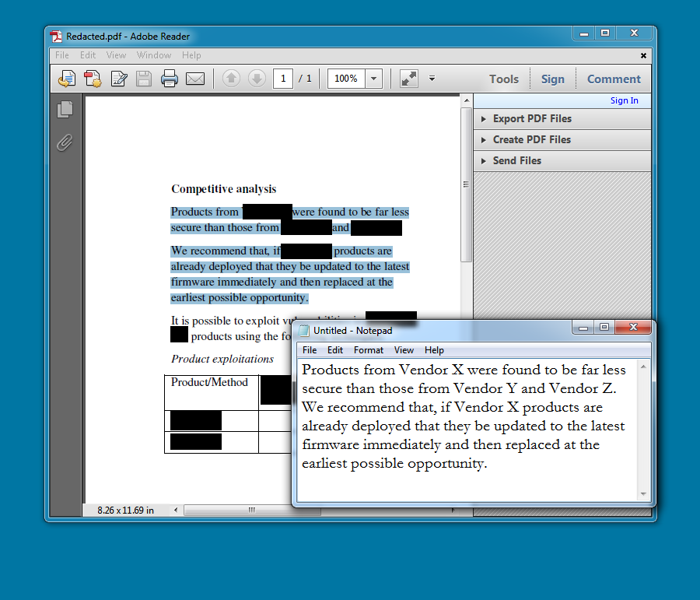Click inside the Notepad text area
The height and width of the screenshot is (600, 700).
(468, 430)
